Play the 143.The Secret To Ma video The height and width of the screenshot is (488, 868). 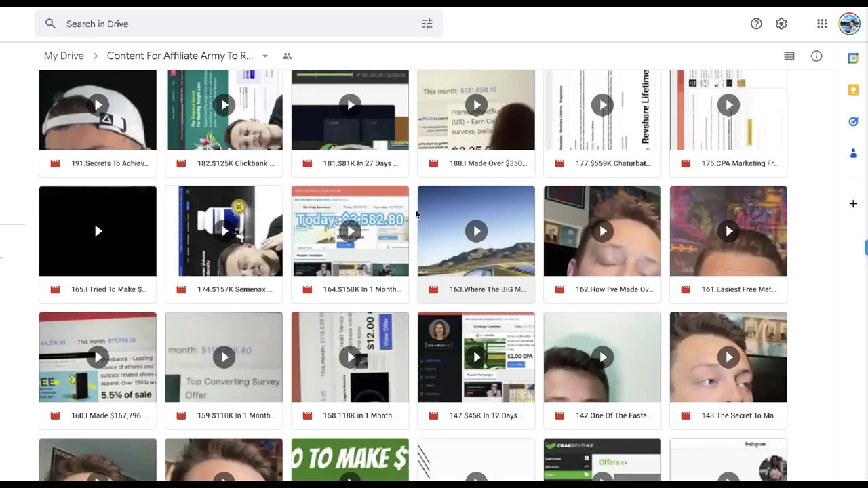(728, 357)
